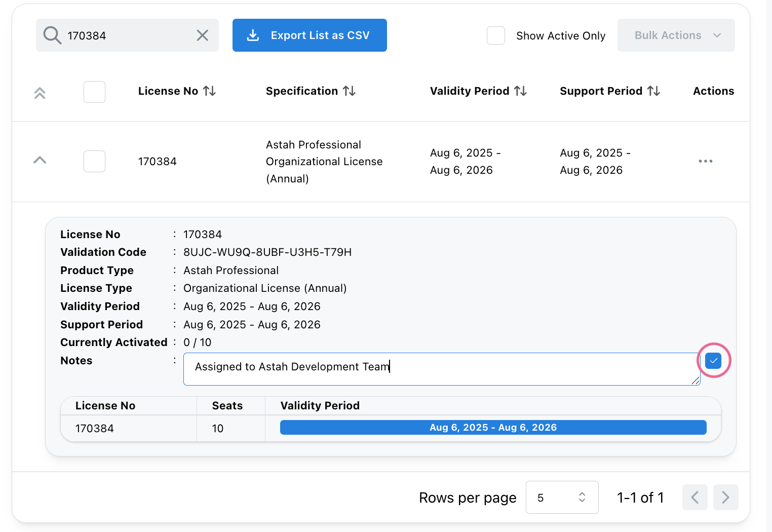Clear the 170384 search text
This screenshot has width=772, height=532.
pyautogui.click(x=202, y=35)
